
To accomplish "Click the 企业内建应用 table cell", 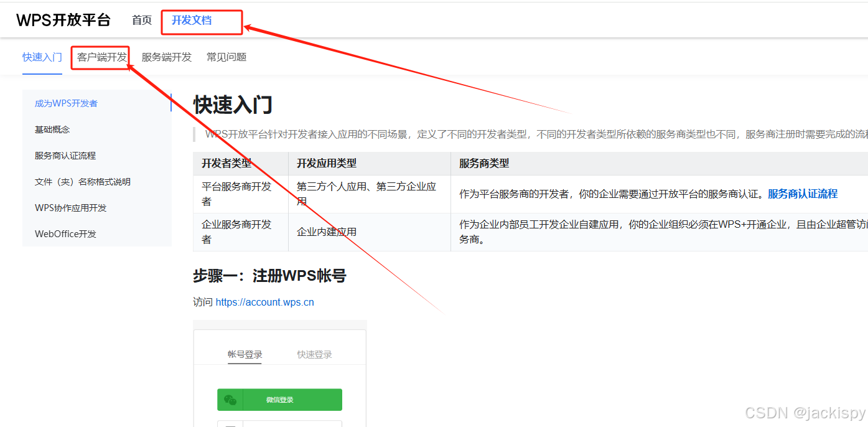I will [370, 232].
